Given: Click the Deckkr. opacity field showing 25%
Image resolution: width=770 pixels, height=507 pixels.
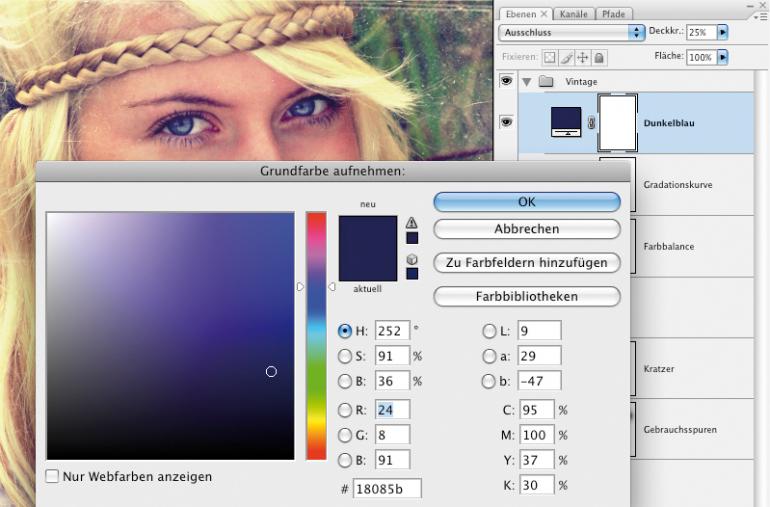Looking at the screenshot, I should click(x=701, y=32).
